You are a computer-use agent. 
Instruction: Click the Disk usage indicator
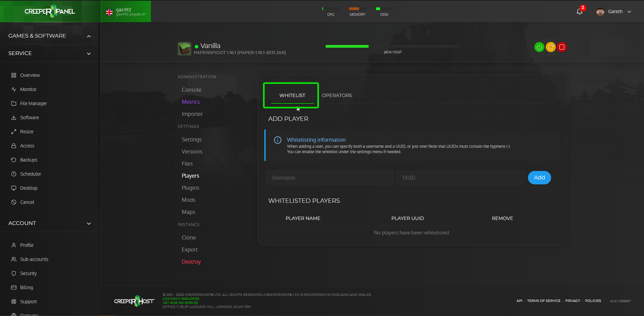click(384, 12)
